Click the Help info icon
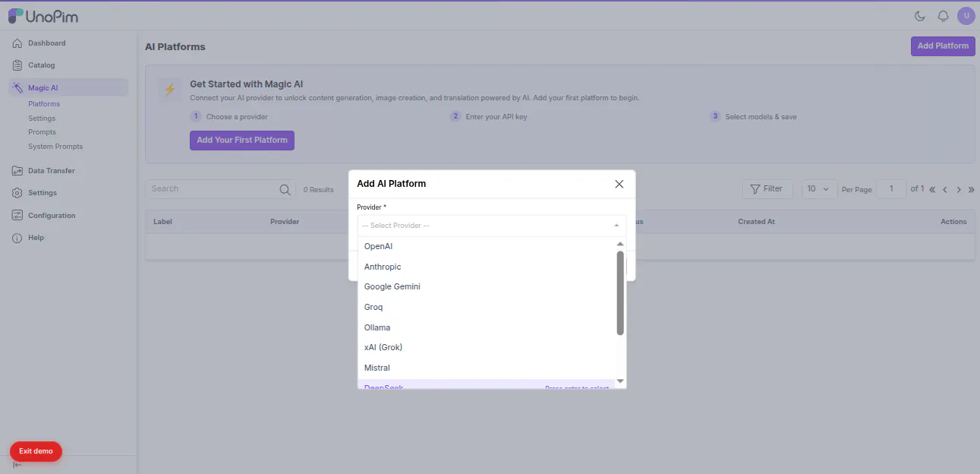 (17, 238)
